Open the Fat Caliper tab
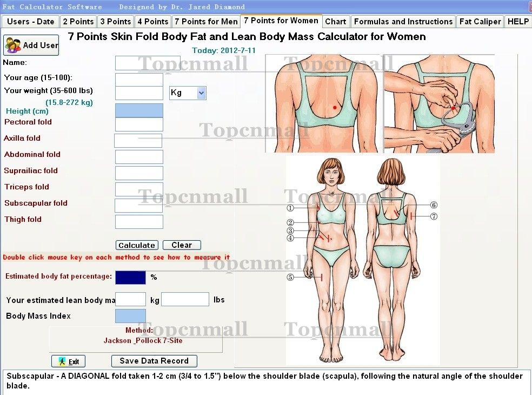This screenshot has width=532, height=395. click(480, 22)
